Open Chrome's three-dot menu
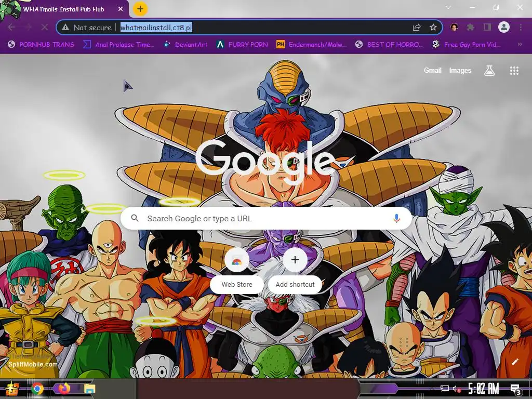The image size is (532, 399). (x=521, y=27)
